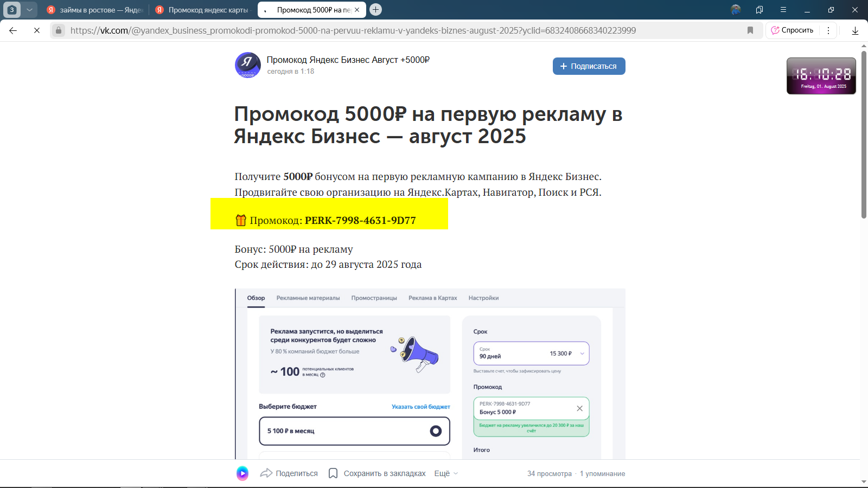Viewport: 868px width, 488px height.
Task: Open the 'Рекламные материалы' tab
Action: point(308,298)
